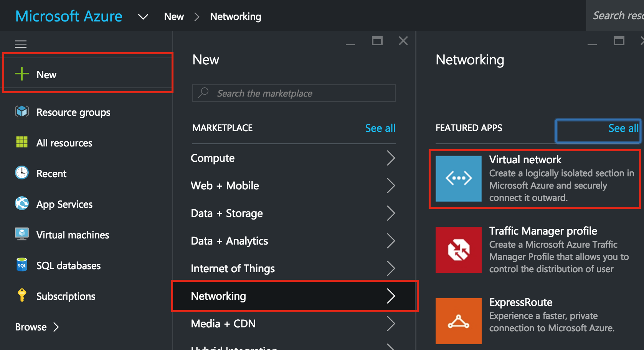Viewport: 644px width, 350px height.
Task: Minimize the New blade
Action: [x=350, y=44]
